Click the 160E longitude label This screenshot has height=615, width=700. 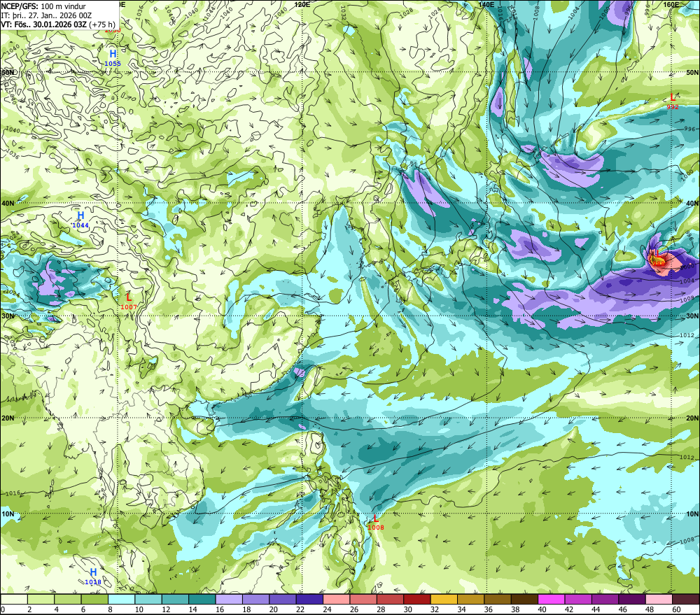671,4
